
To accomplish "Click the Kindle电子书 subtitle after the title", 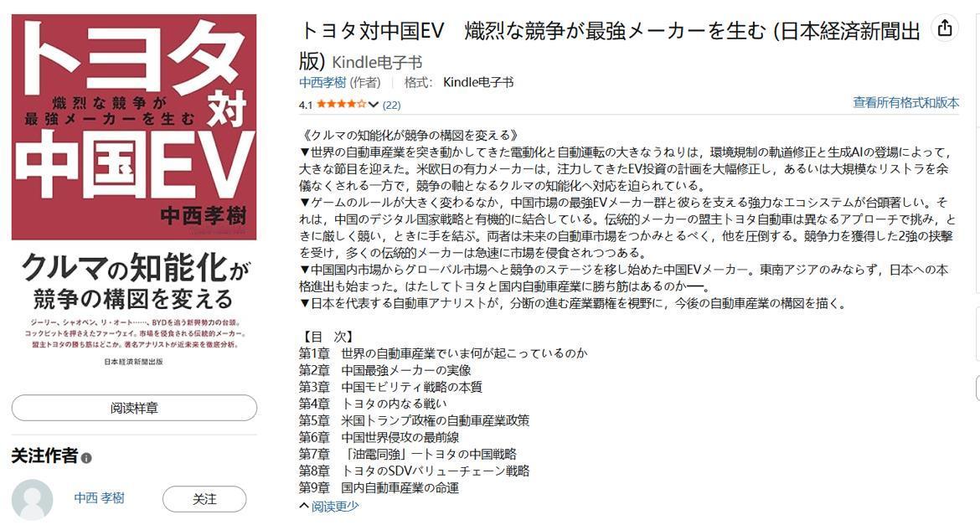I will click(377, 63).
